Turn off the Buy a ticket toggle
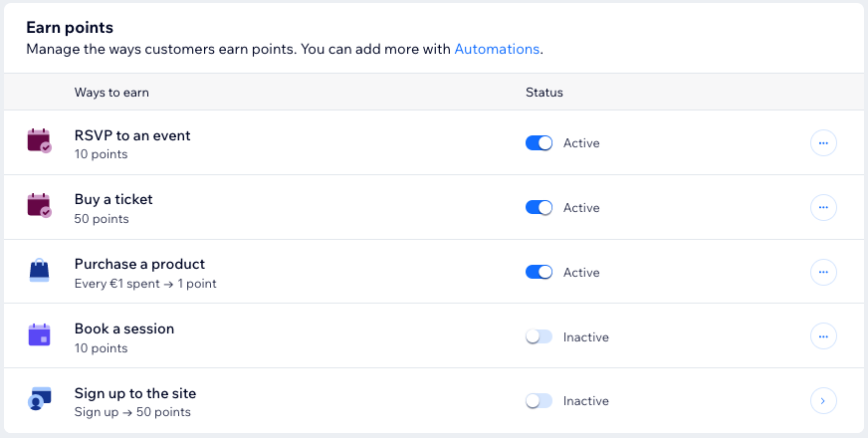This screenshot has height=438, width=868. tap(539, 207)
